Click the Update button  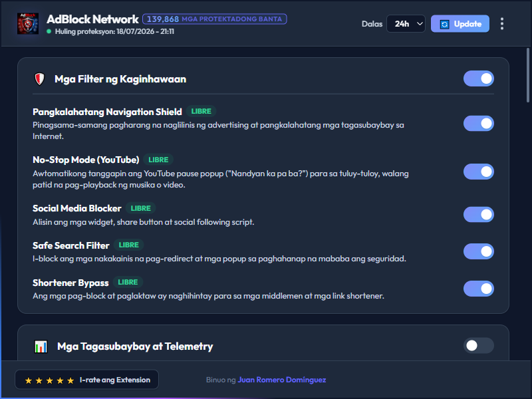(460, 24)
